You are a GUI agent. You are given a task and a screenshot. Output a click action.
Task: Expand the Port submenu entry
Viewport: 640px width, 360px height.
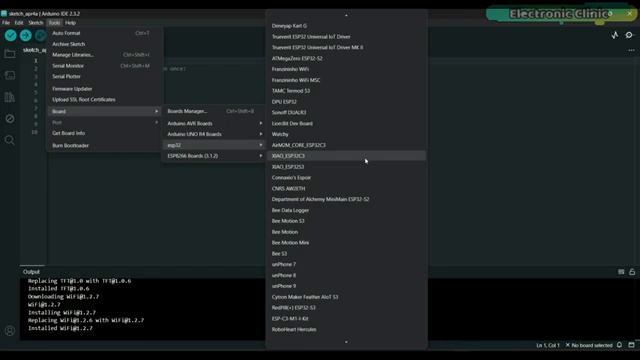click(104, 122)
